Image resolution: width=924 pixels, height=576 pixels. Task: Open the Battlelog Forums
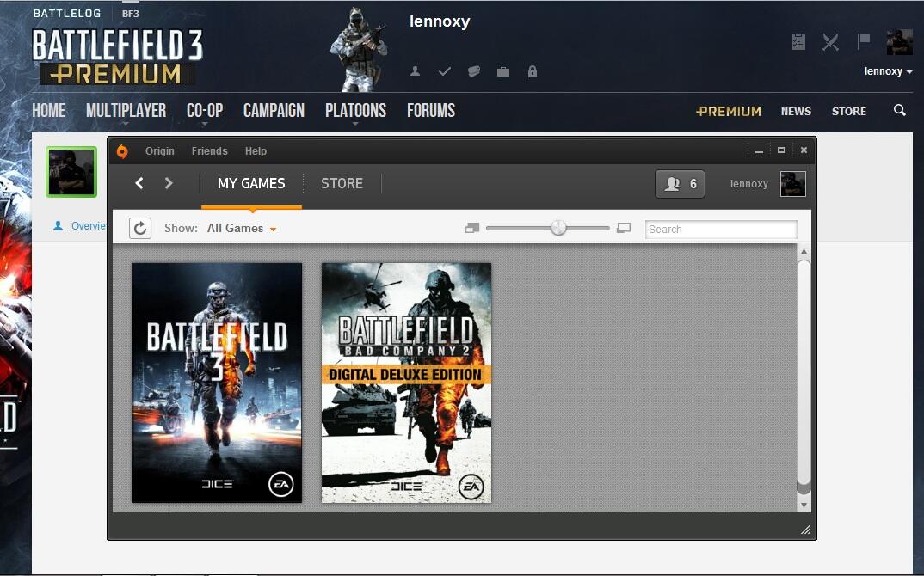coord(431,111)
